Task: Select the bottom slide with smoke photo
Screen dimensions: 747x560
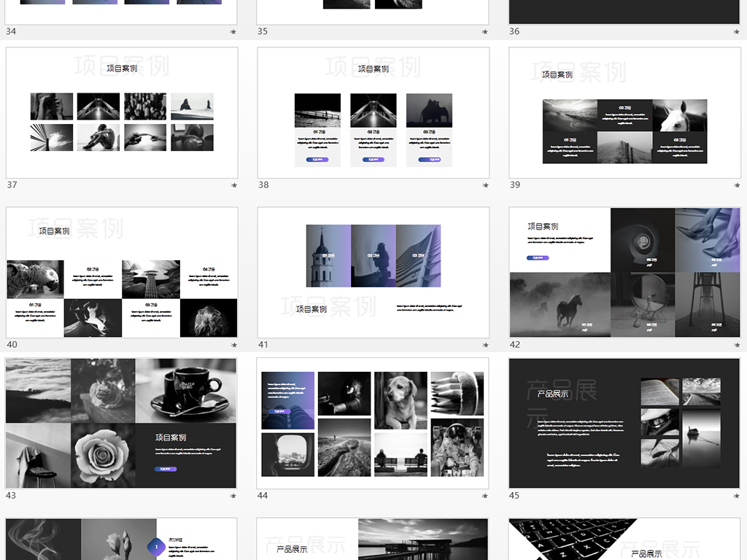Action: pyautogui.click(x=122, y=540)
